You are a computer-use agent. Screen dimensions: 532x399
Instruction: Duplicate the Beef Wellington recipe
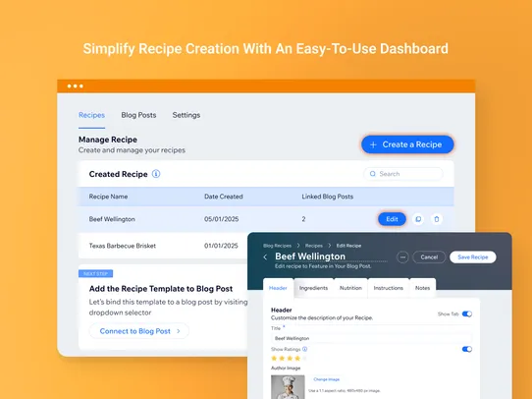(x=418, y=219)
